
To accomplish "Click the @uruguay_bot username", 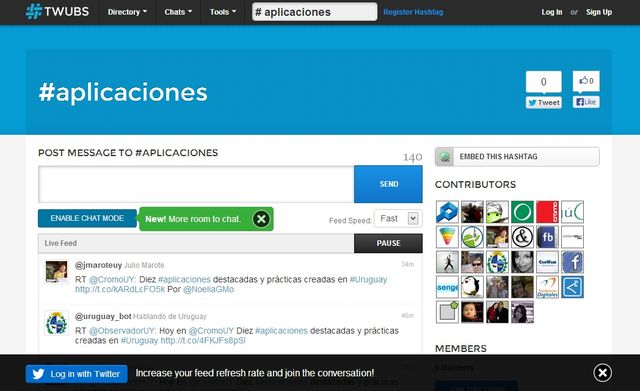I will click(103, 316).
